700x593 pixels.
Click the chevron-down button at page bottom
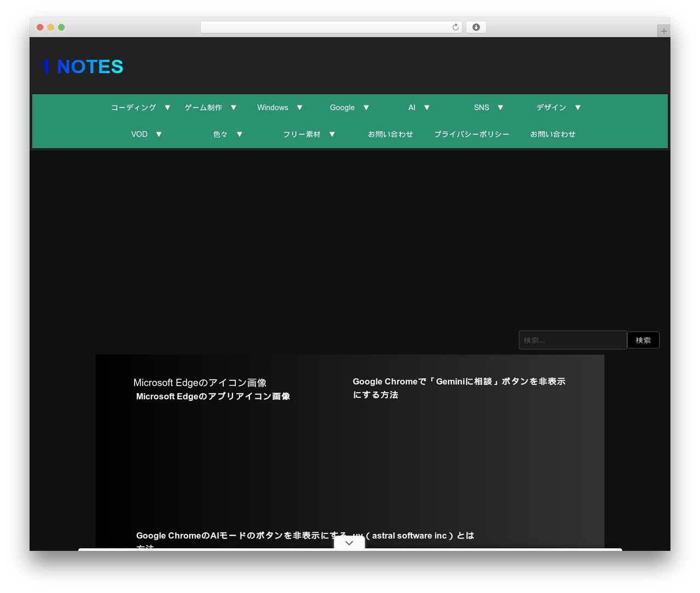point(349,543)
